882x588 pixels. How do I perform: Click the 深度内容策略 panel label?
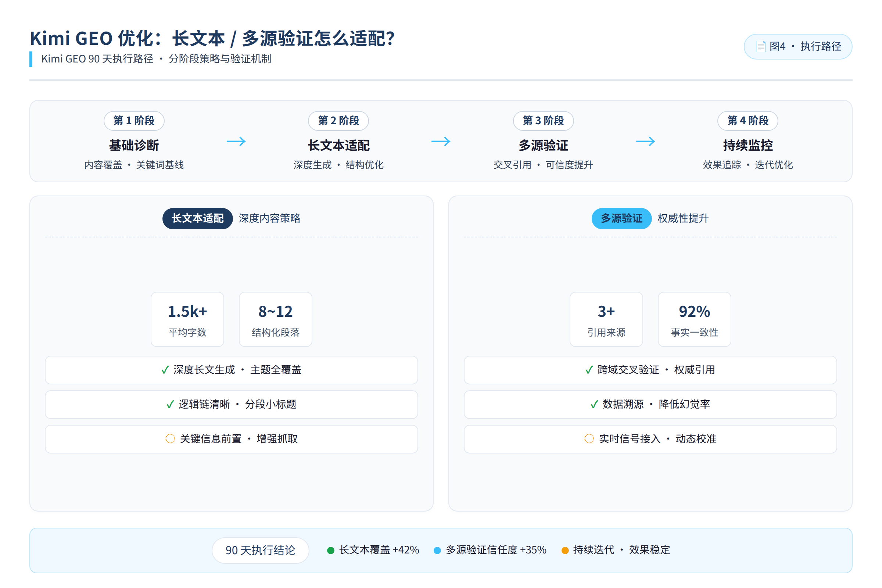[270, 219]
